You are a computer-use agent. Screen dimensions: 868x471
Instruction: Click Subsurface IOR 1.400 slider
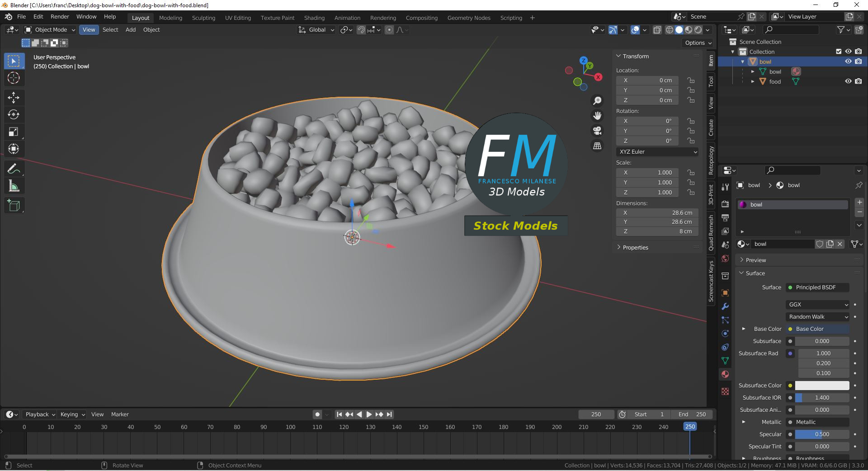coord(822,398)
